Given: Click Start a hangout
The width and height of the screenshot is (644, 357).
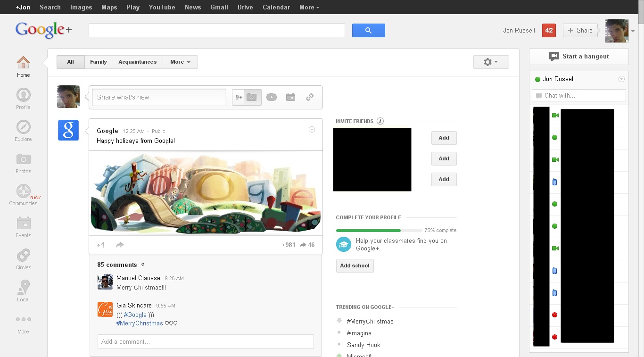Looking at the screenshot, I should [x=579, y=56].
